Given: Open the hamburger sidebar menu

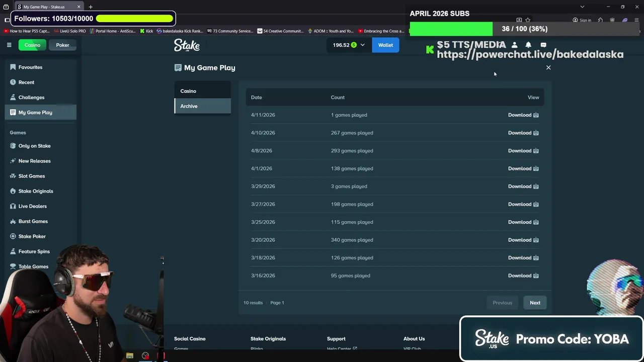Looking at the screenshot, I should tap(9, 45).
